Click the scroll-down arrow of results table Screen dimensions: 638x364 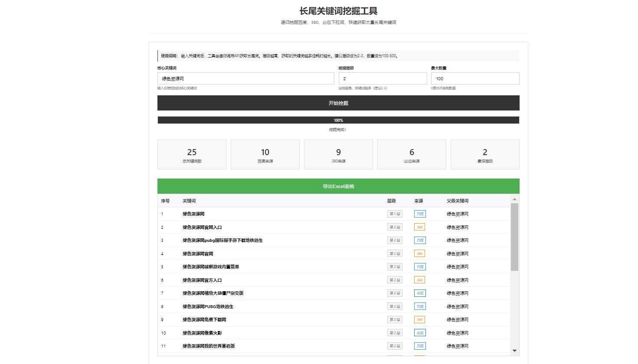pyautogui.click(x=514, y=351)
